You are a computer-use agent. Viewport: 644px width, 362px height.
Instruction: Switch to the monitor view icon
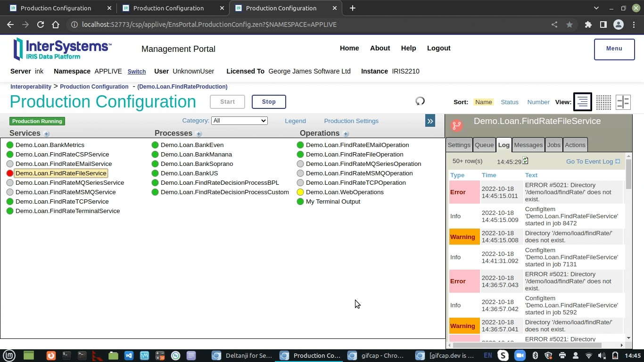[623, 102]
